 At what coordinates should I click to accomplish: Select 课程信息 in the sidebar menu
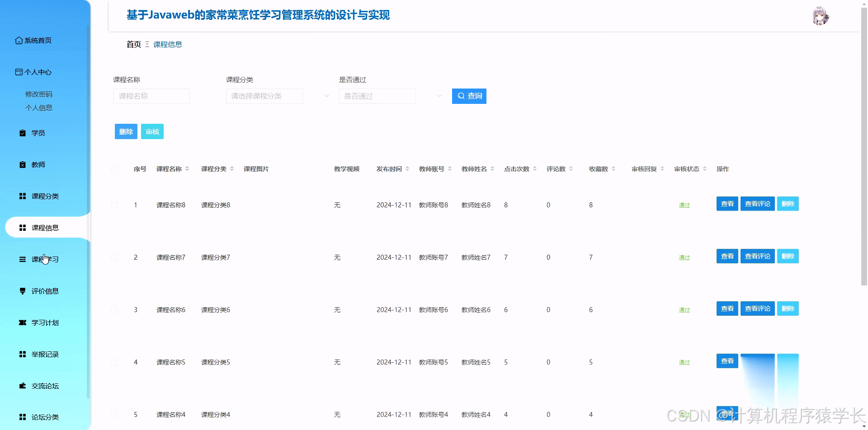(x=45, y=227)
